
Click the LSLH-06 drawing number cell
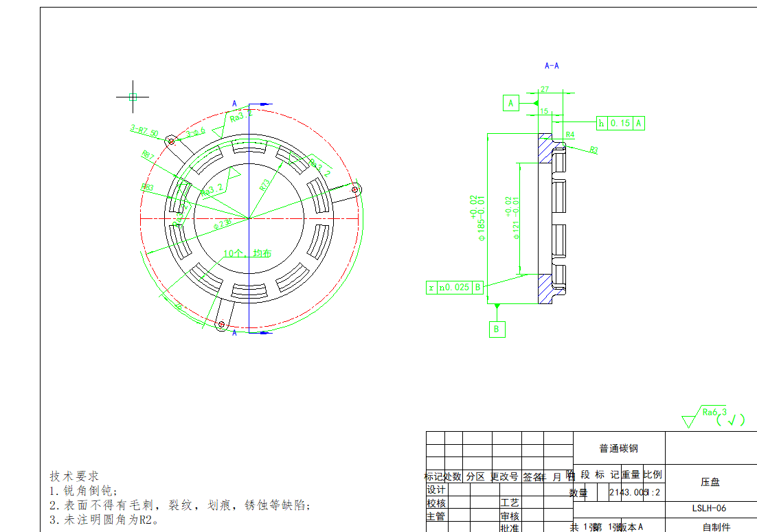tap(710, 509)
